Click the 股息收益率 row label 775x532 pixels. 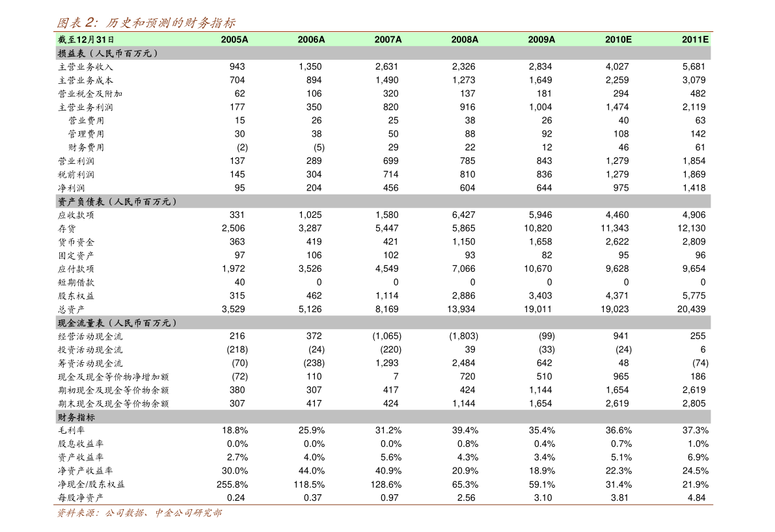coord(81,444)
